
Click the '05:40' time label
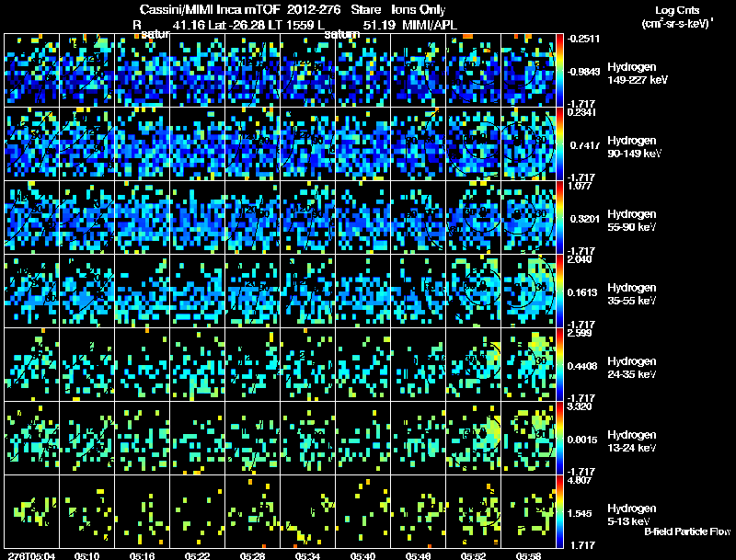[362, 555]
